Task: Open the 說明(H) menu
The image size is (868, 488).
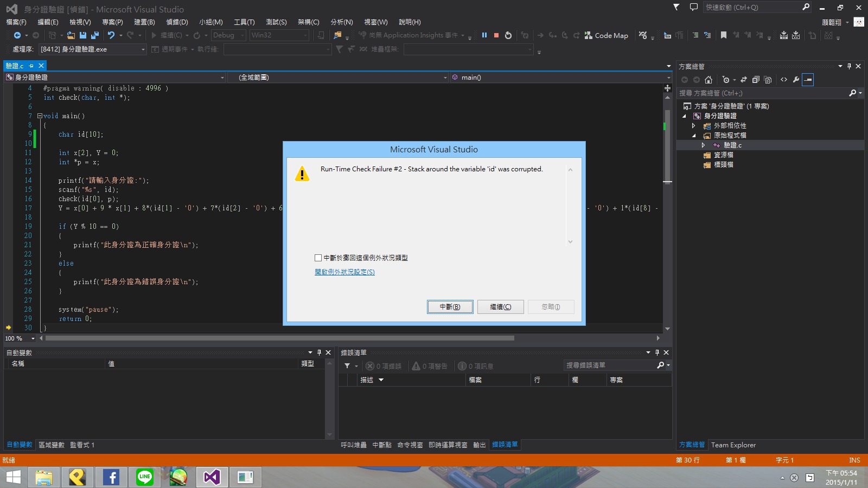Action: [410, 22]
